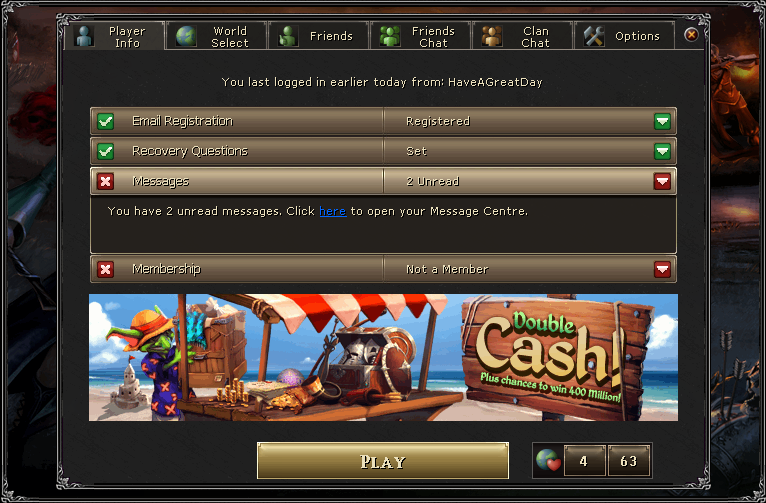Click the Friends Chat group icon
Image resolution: width=766 pixels, height=503 pixels.
390,36
